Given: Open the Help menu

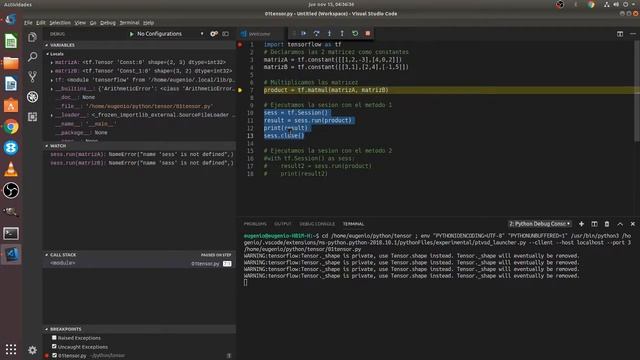Looking at the screenshot, I should [149, 23].
